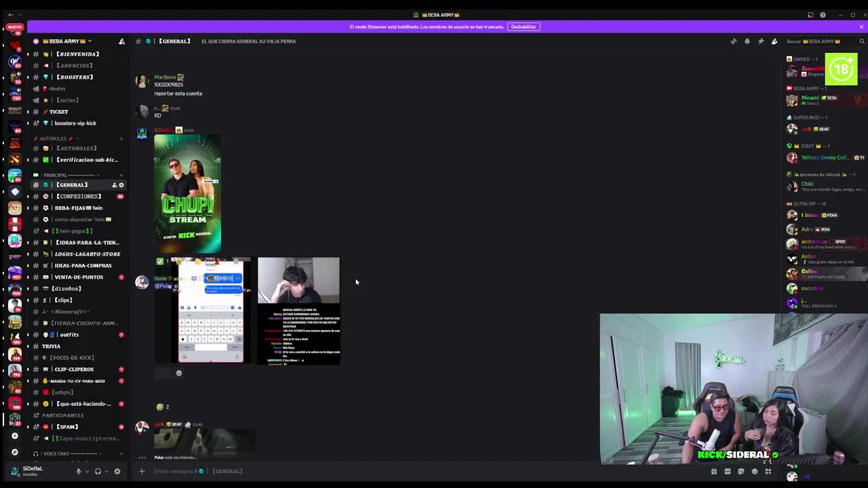The image size is (868, 488).
Task: Click the laughing emoji reaction with count 2
Action: click(163, 407)
